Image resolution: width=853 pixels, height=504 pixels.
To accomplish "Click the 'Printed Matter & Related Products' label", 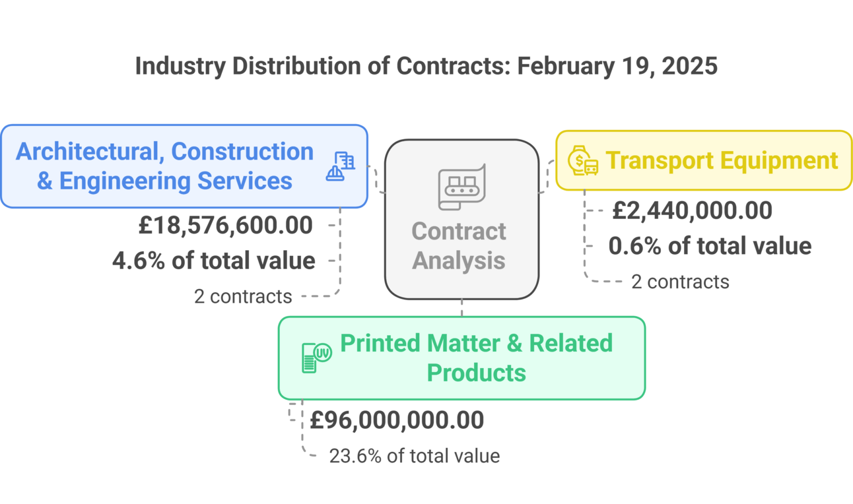I will (x=476, y=358).
